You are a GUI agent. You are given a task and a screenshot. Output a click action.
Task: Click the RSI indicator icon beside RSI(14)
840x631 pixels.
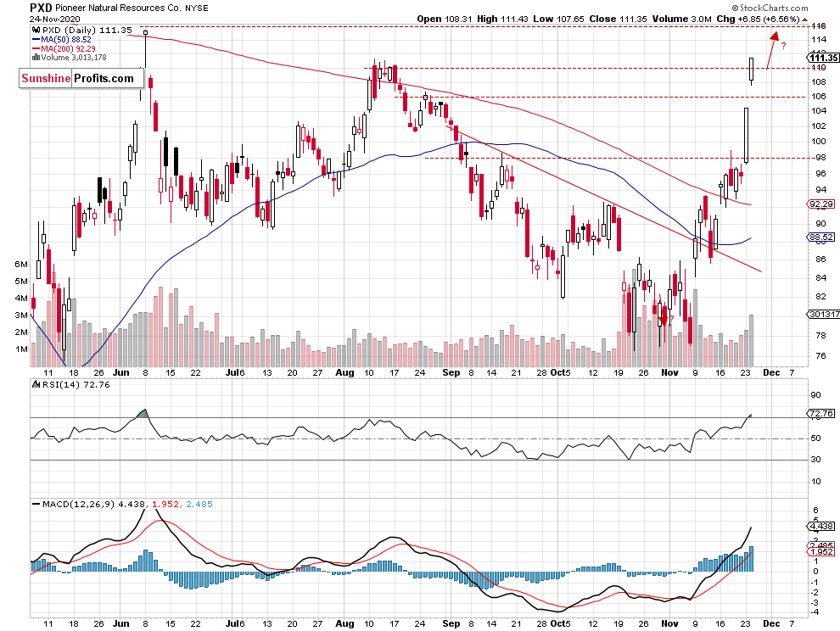pos(36,384)
